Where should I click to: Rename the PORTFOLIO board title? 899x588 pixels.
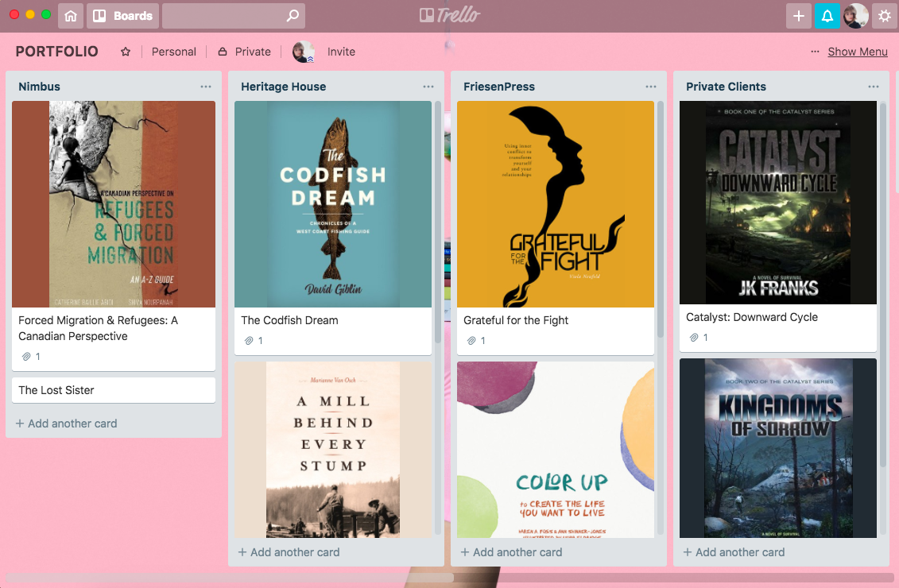(x=56, y=52)
